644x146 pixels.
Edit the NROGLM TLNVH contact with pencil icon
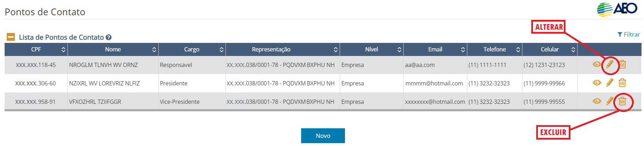(x=610, y=64)
